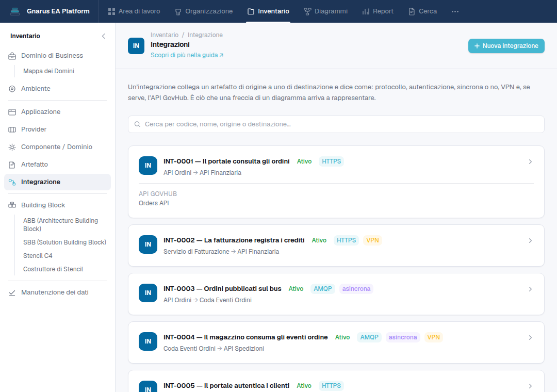Click the VPN tag on INT-0002
Screen dimensions: 557x392
click(372, 240)
